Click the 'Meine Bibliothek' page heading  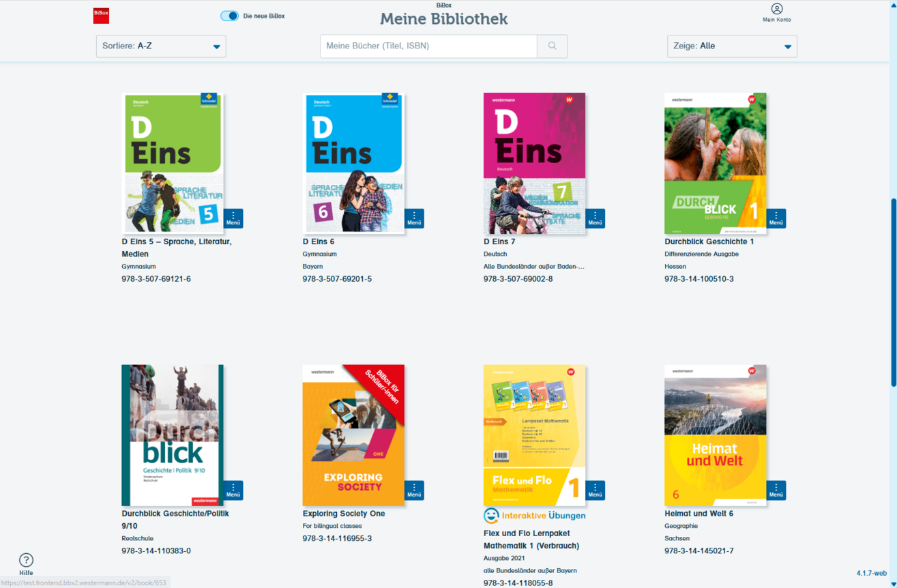coord(444,19)
